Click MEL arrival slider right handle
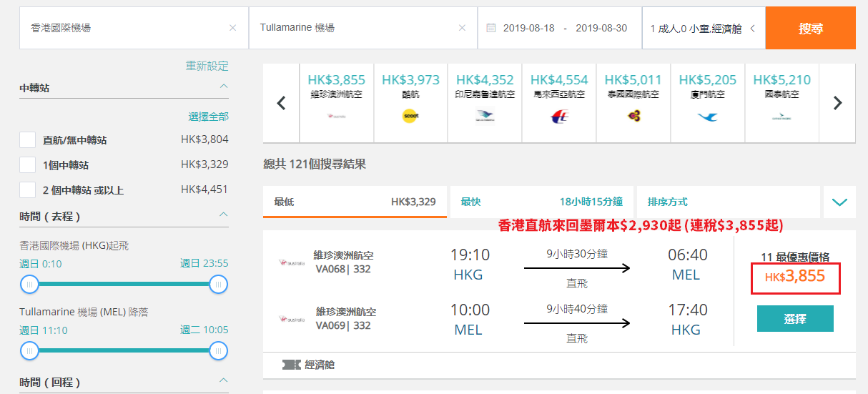 [219, 350]
